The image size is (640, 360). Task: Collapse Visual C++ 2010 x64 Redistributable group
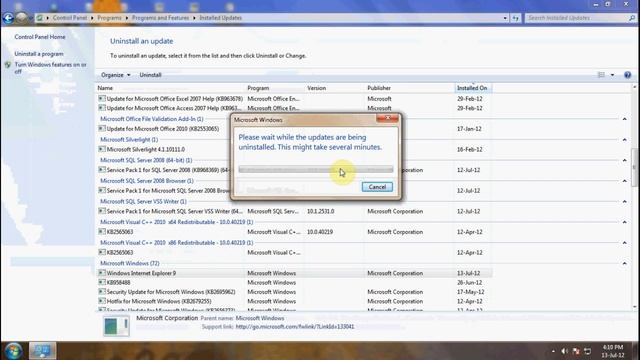coord(624,222)
